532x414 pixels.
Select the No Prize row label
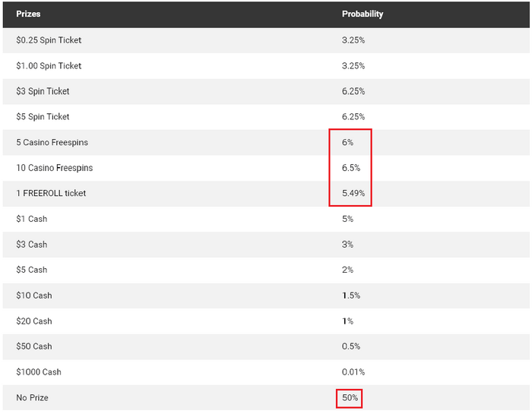[31, 397]
